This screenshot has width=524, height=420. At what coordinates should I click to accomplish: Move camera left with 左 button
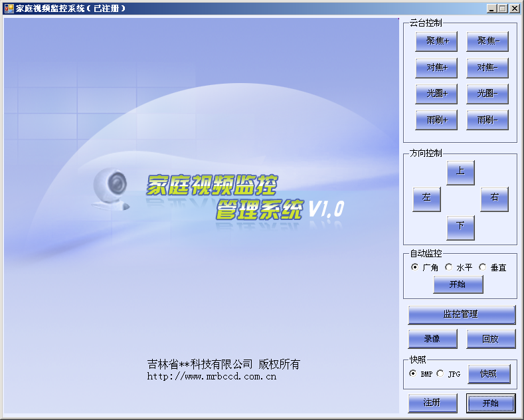426,199
